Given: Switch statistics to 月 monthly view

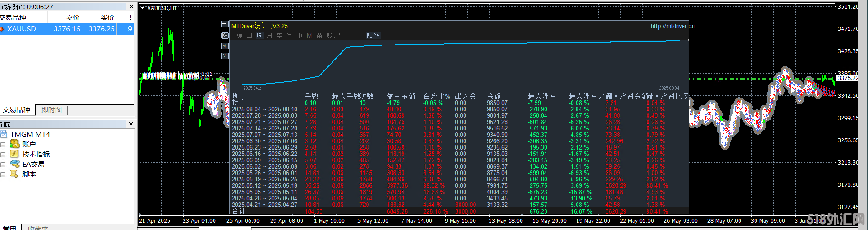Looking at the screenshot, I should [x=270, y=35].
